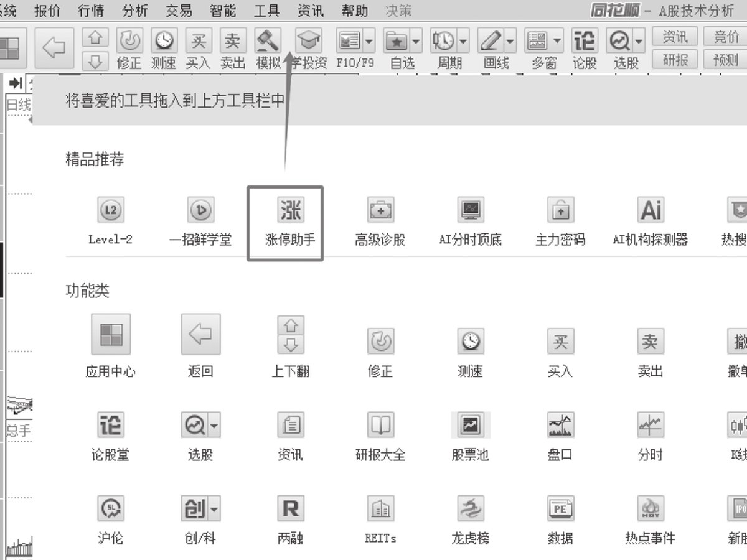The image size is (747, 560).
Task: Open the 工具 menu
Action: 266,11
